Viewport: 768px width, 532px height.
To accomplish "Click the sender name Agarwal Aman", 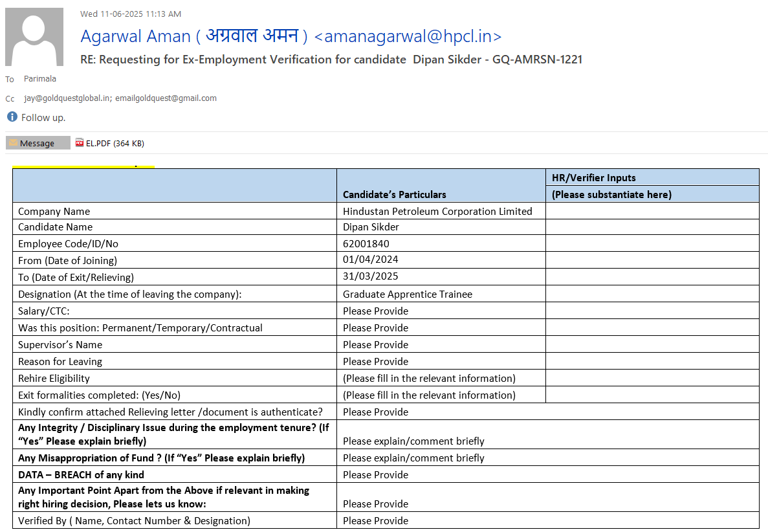I will click(x=135, y=36).
